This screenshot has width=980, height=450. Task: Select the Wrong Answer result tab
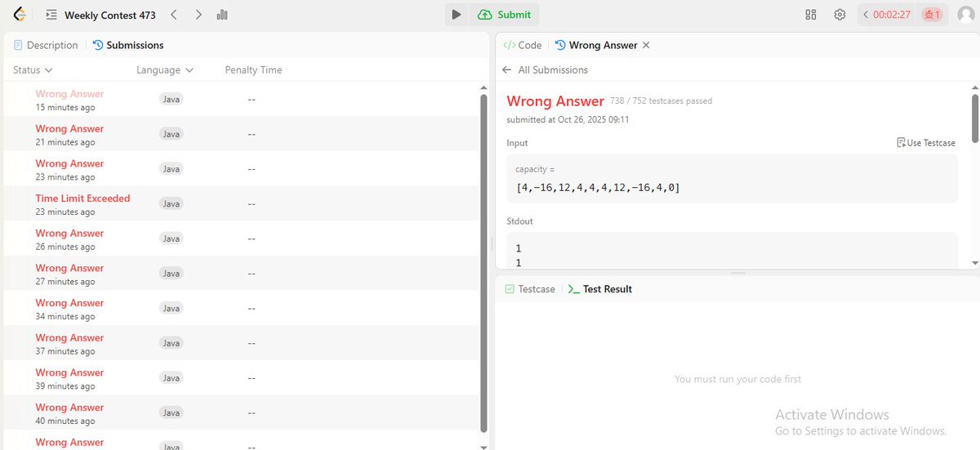pyautogui.click(x=596, y=46)
